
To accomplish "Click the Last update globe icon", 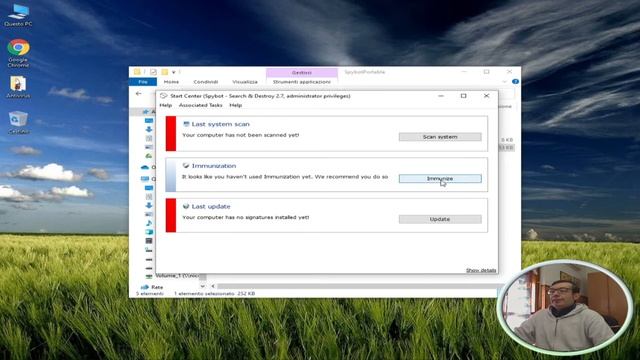I will (x=186, y=206).
